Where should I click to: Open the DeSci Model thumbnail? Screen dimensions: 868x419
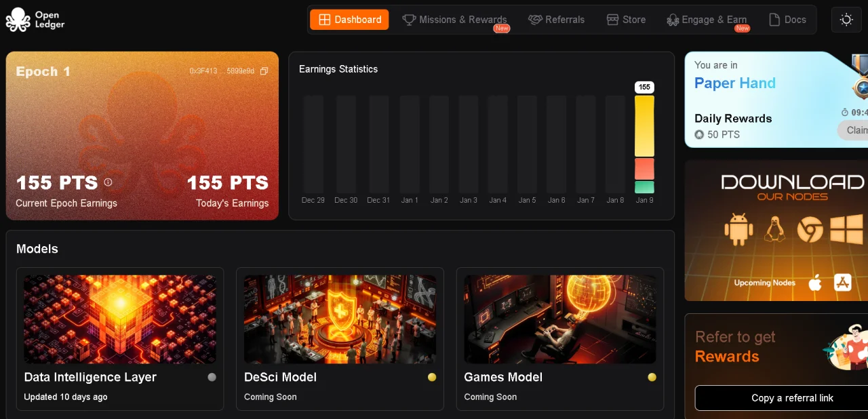click(340, 319)
